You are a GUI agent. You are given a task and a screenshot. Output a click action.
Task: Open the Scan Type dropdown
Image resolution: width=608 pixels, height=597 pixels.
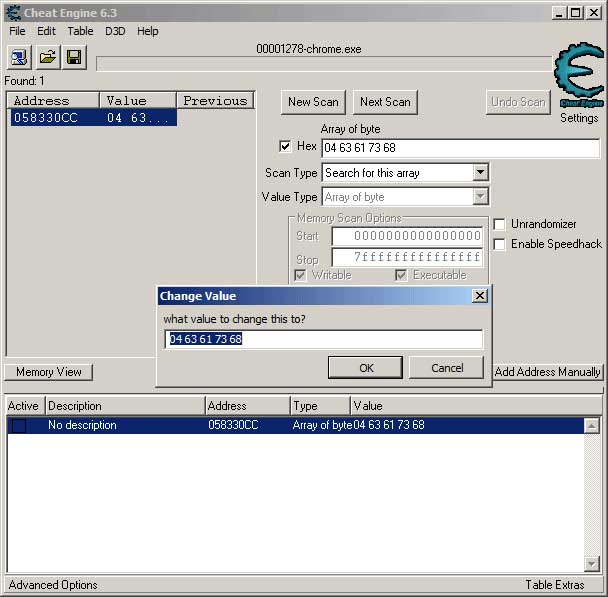[x=480, y=173]
